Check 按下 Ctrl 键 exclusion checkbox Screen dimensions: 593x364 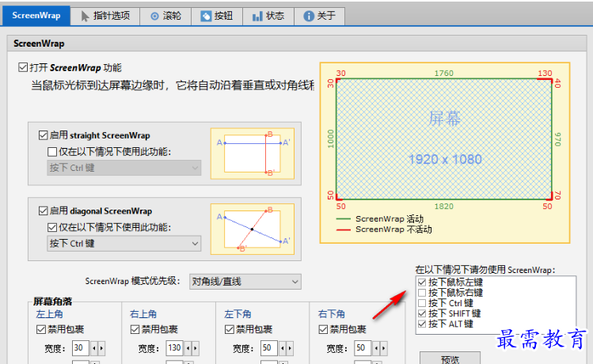tap(422, 303)
